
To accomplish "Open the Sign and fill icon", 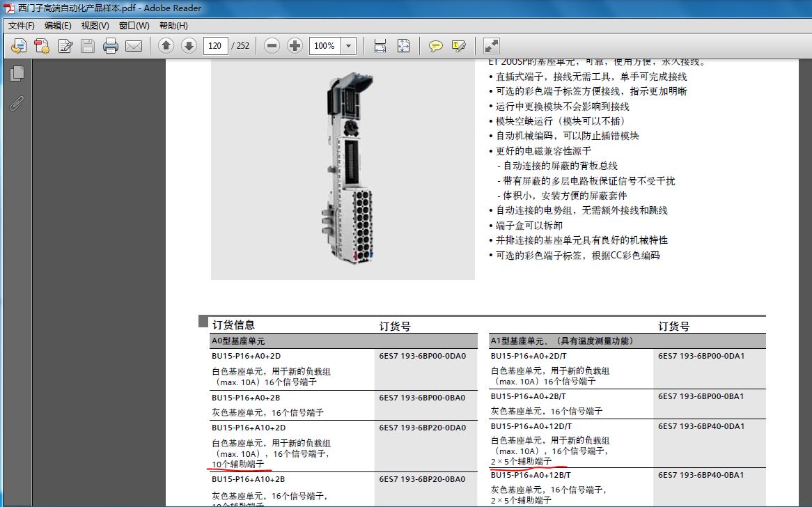I will point(65,45).
